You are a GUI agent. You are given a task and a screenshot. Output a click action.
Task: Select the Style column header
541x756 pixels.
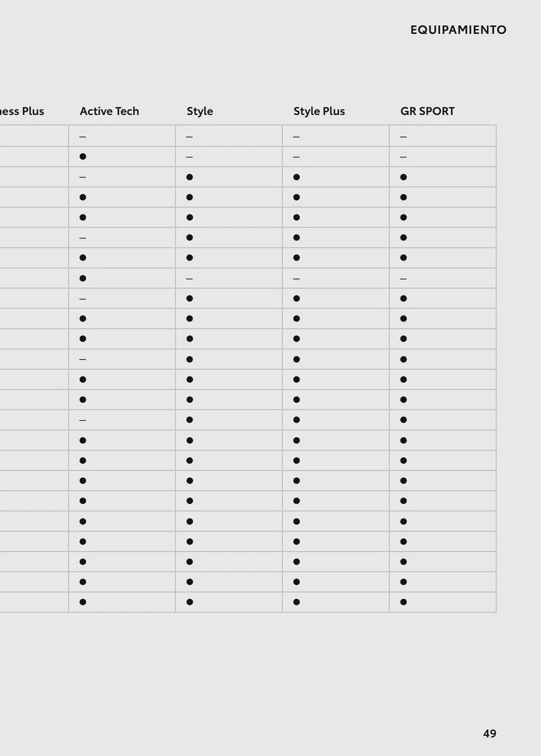pyautogui.click(x=200, y=111)
